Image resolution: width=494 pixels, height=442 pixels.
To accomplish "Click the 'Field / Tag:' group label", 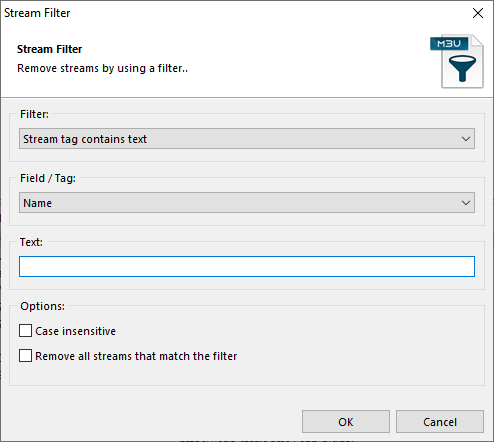I will click(x=48, y=178).
